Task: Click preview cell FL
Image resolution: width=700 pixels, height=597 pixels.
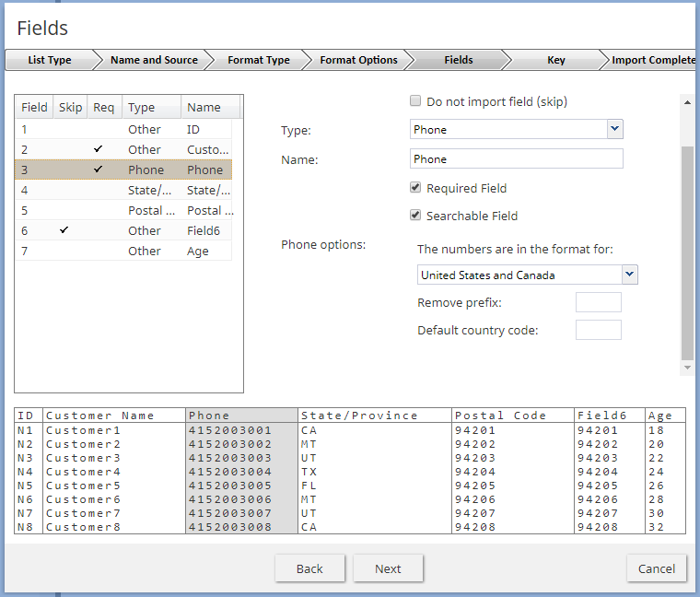Action: click(x=309, y=486)
